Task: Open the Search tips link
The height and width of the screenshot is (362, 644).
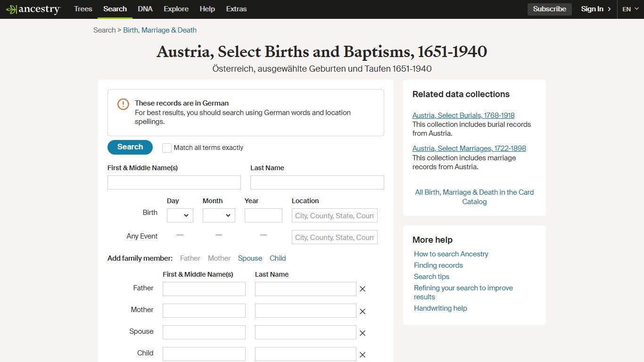Action: [x=431, y=277]
